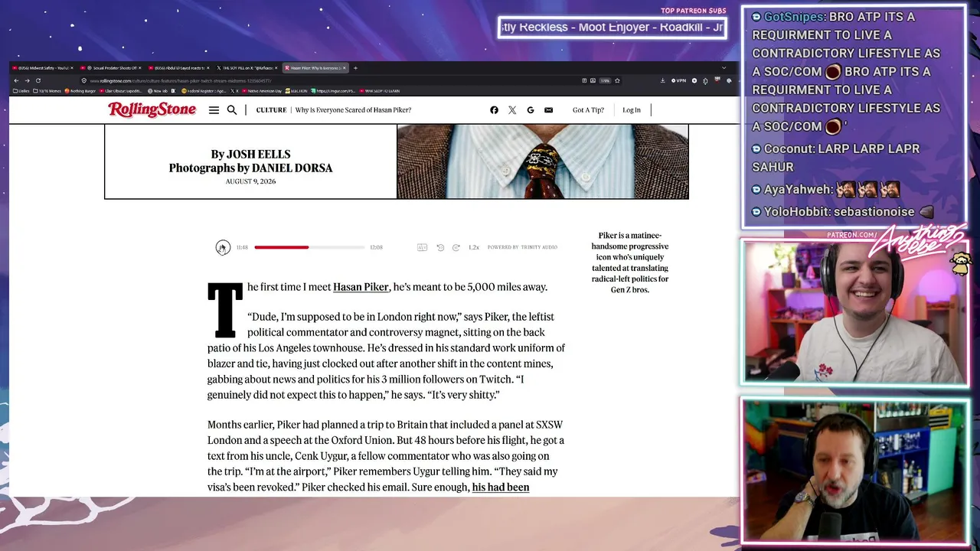Switch to THE SOY PILL on X tab
This screenshot has width=980, height=551.
(x=247, y=68)
